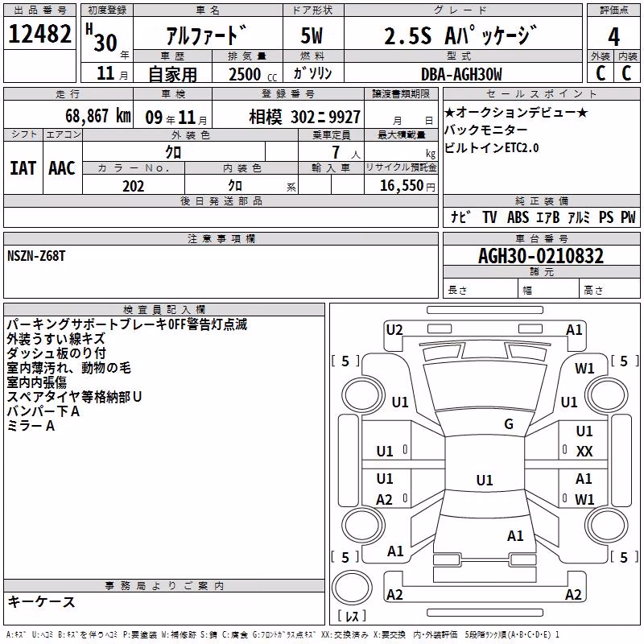The height and width of the screenshot is (644, 644).
Task: Click the アルミ equipment mark
Action: tap(579, 217)
